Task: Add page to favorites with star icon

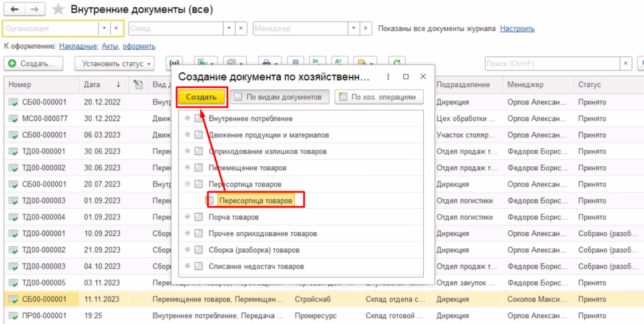Action: pyautogui.click(x=59, y=9)
